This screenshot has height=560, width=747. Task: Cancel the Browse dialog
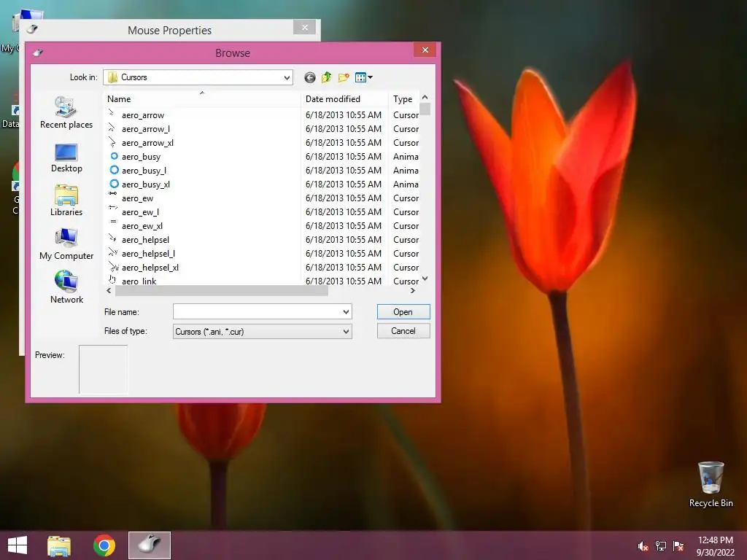403,331
